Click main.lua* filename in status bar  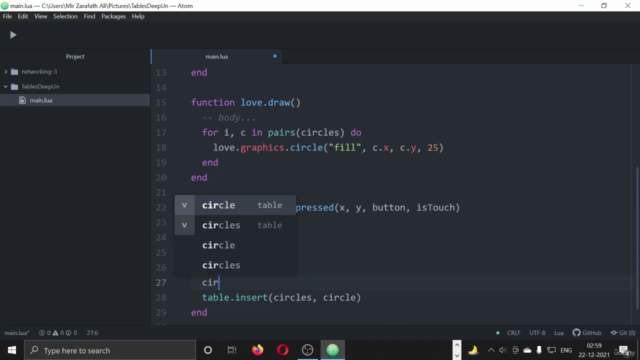point(17,333)
